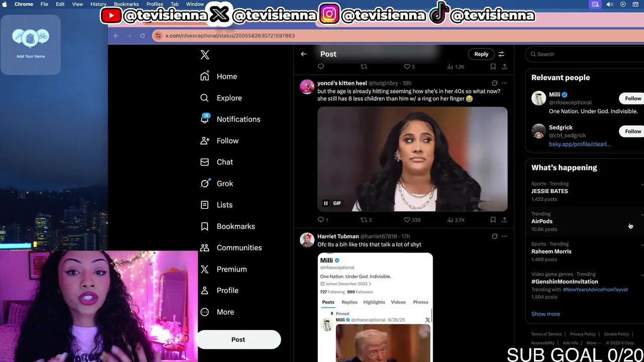This screenshot has height=362, width=644.
Task: Click the Search input field
Action: point(586,54)
